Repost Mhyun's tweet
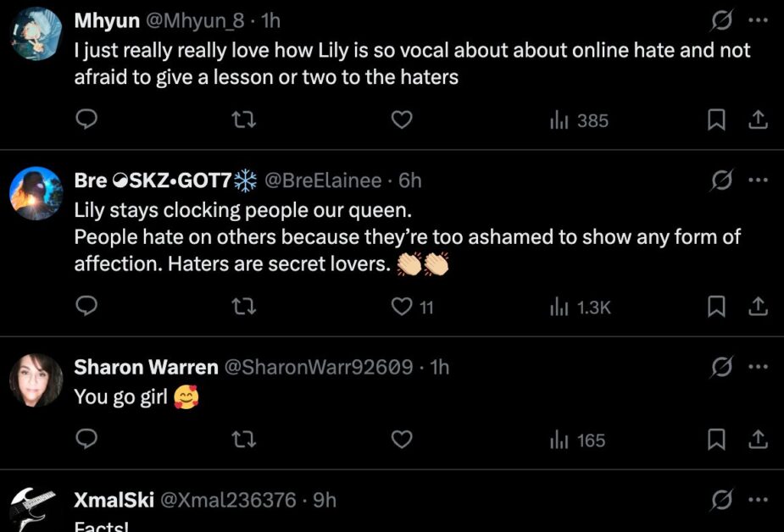 [x=244, y=120]
